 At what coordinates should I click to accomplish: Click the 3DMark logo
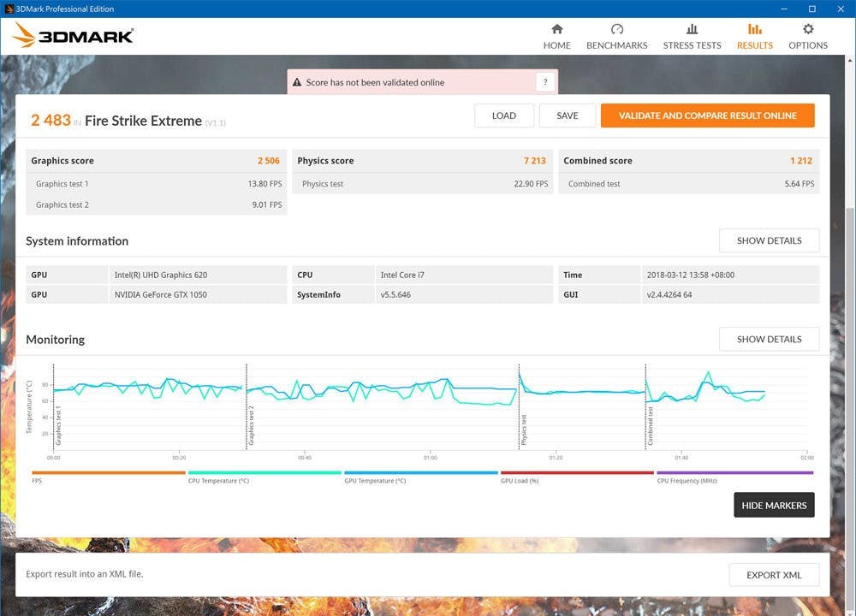point(73,35)
